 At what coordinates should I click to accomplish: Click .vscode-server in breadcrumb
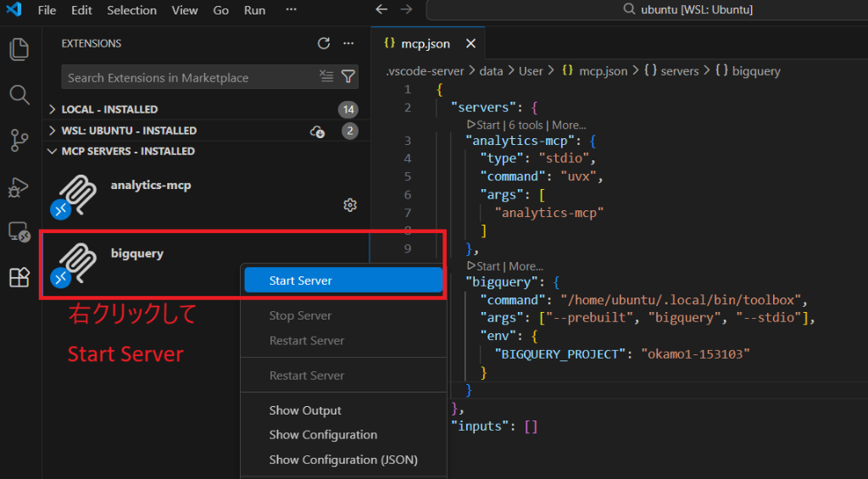point(425,71)
